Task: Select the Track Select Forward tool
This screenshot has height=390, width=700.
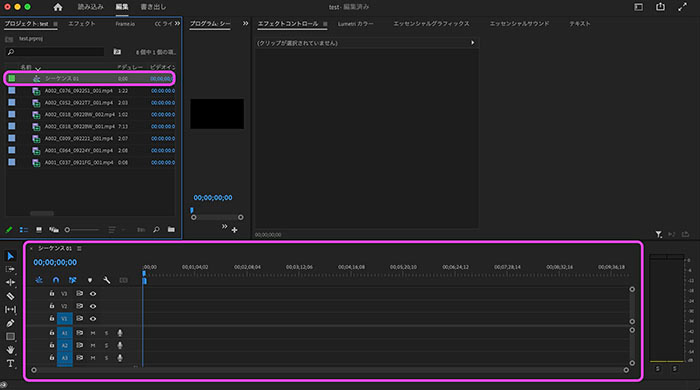Action: coord(10,269)
